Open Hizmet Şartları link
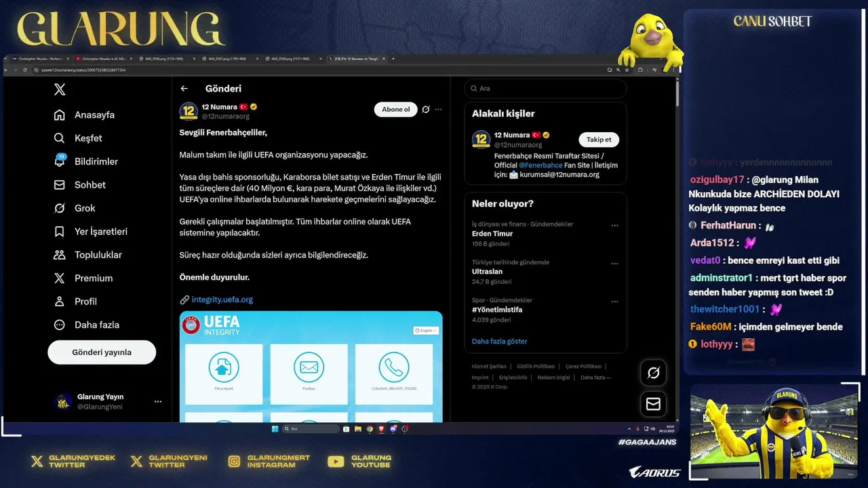 [489, 367]
